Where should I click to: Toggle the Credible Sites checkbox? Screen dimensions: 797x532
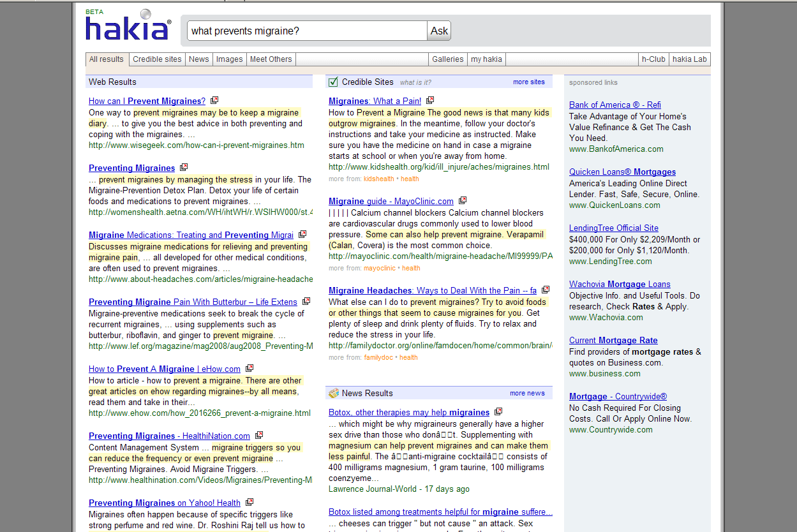tap(333, 82)
